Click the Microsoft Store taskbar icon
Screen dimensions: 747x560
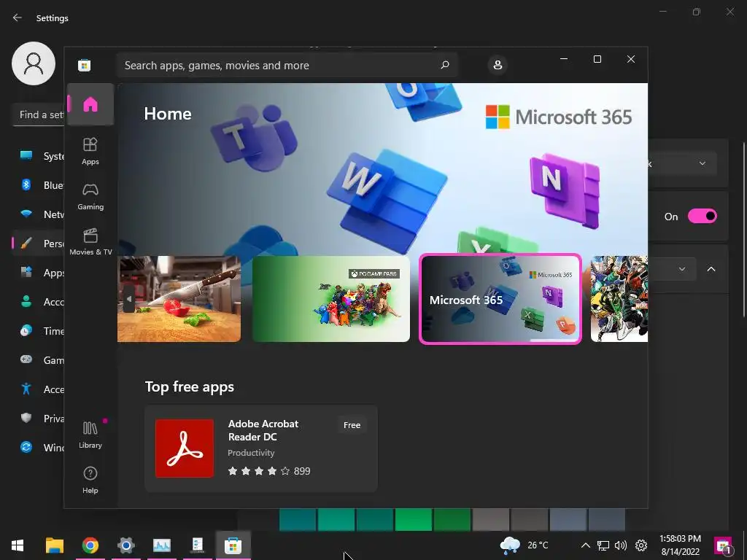(233, 545)
